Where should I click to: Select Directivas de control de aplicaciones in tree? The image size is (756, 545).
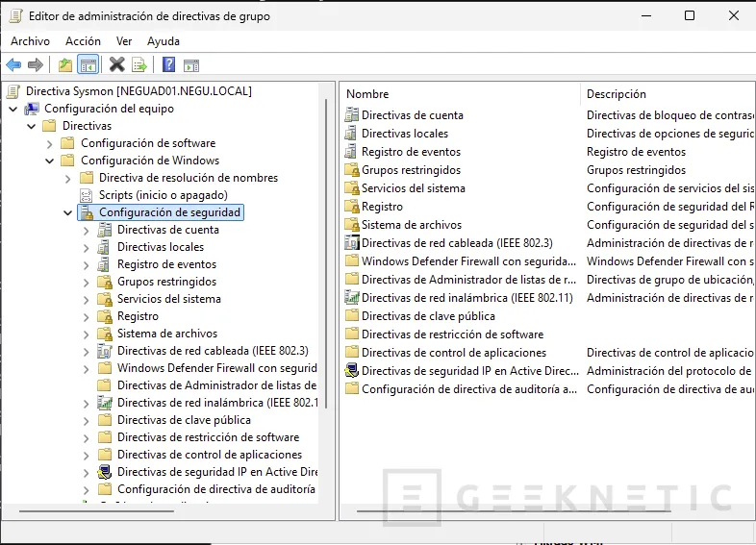point(210,455)
